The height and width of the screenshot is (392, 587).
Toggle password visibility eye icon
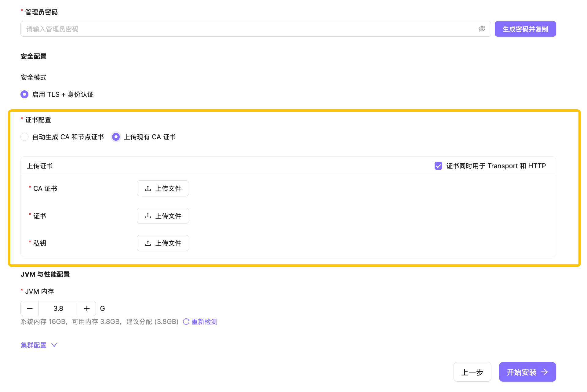[482, 29]
